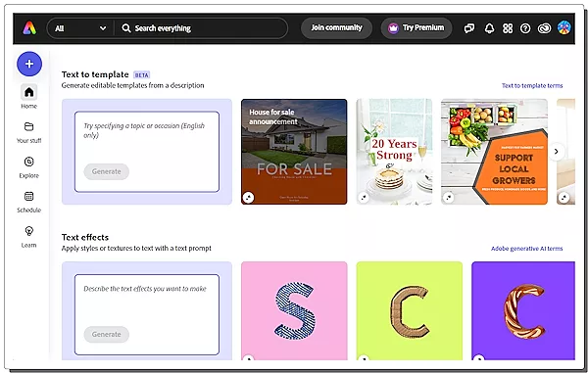588x373 pixels.
Task: Click the Adobe Express logo
Action: [29, 28]
